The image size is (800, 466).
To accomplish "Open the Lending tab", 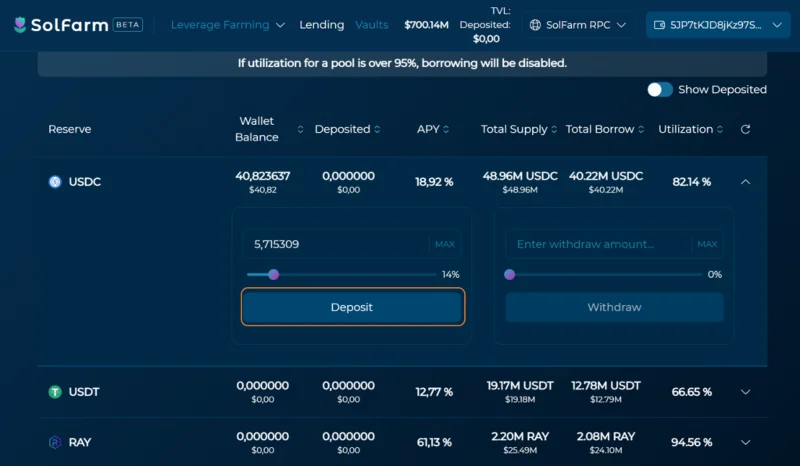I will coord(321,24).
